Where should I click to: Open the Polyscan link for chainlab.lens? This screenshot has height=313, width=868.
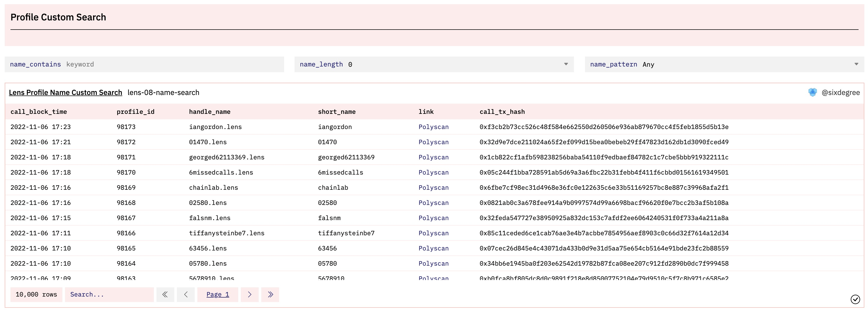pyautogui.click(x=433, y=187)
